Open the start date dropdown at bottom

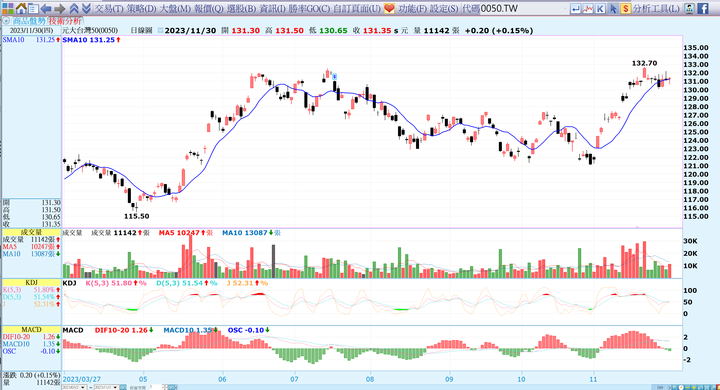82,388
